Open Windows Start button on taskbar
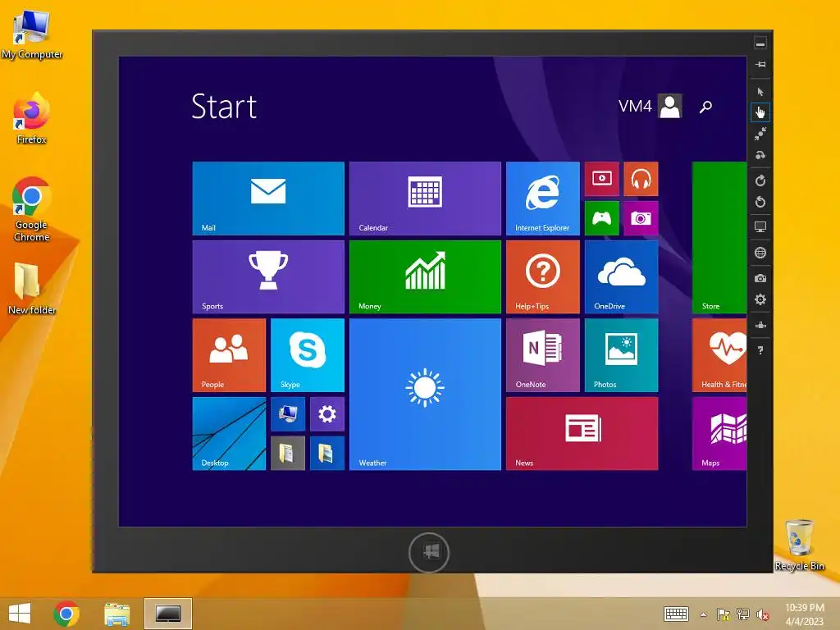The height and width of the screenshot is (630, 840). click(20, 614)
